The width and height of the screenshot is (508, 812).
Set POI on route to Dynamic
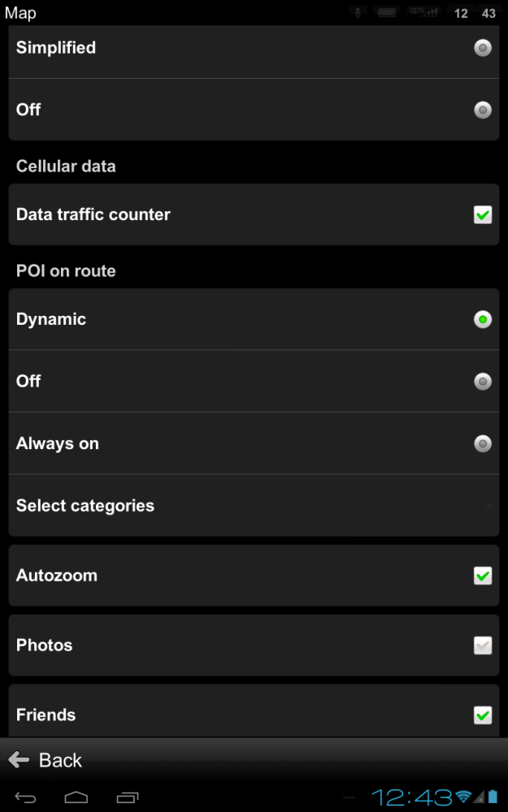click(254, 319)
